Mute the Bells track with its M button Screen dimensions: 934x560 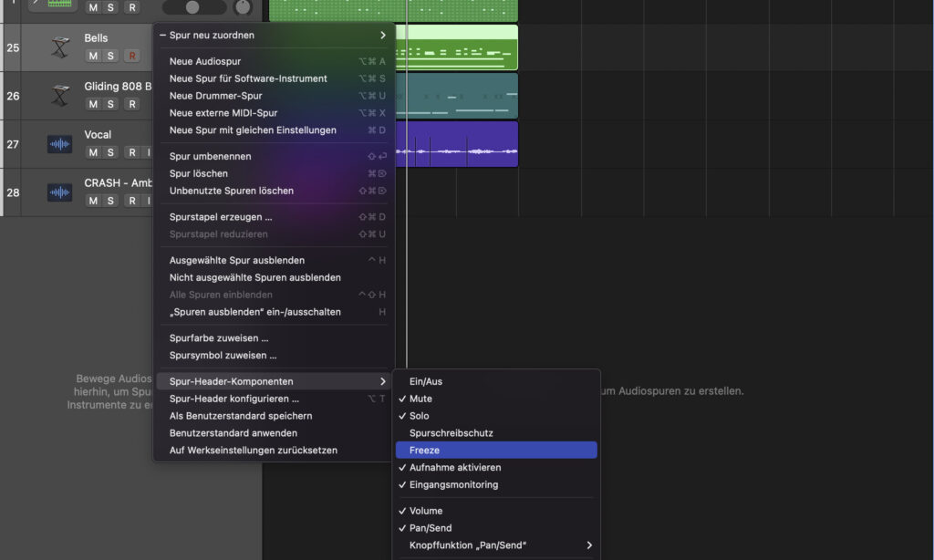[x=94, y=56]
